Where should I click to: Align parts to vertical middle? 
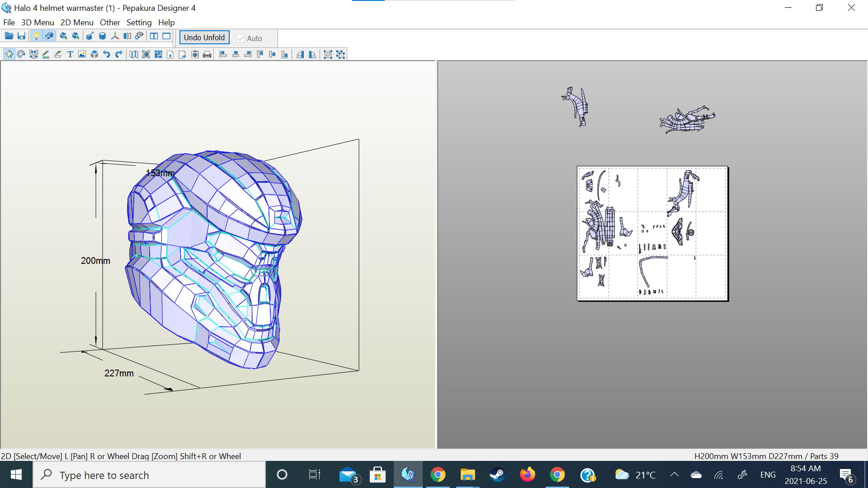point(272,54)
